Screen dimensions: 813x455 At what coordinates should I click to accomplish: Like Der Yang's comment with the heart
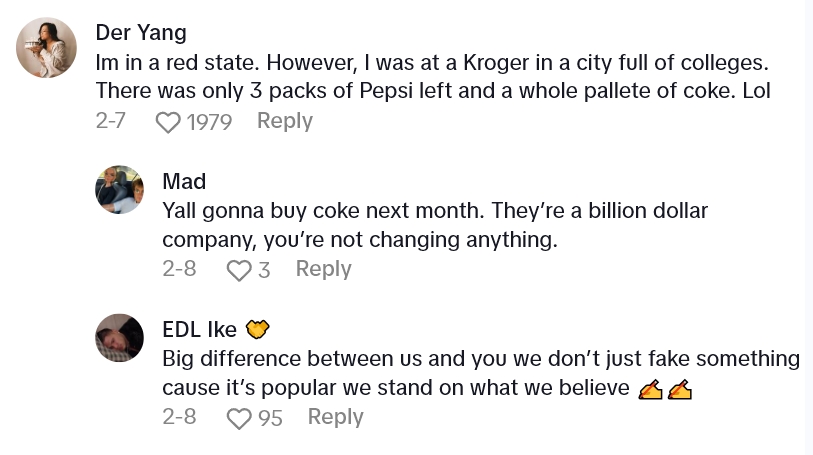[x=168, y=122]
